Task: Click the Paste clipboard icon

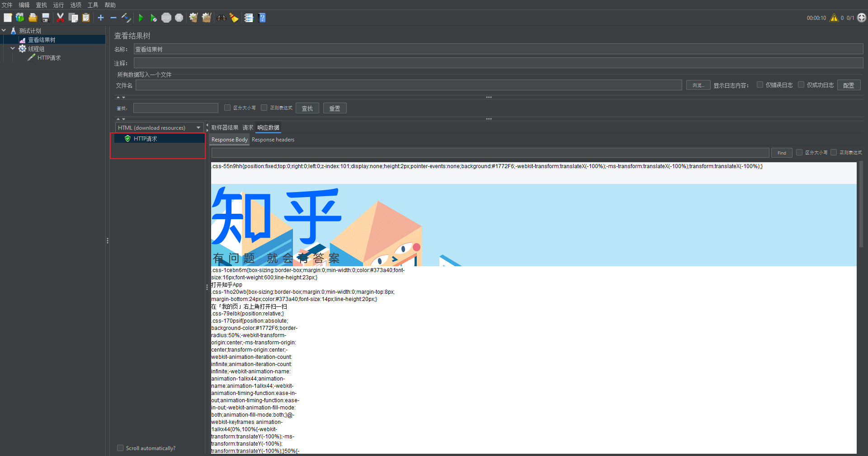Action: pyautogui.click(x=86, y=18)
